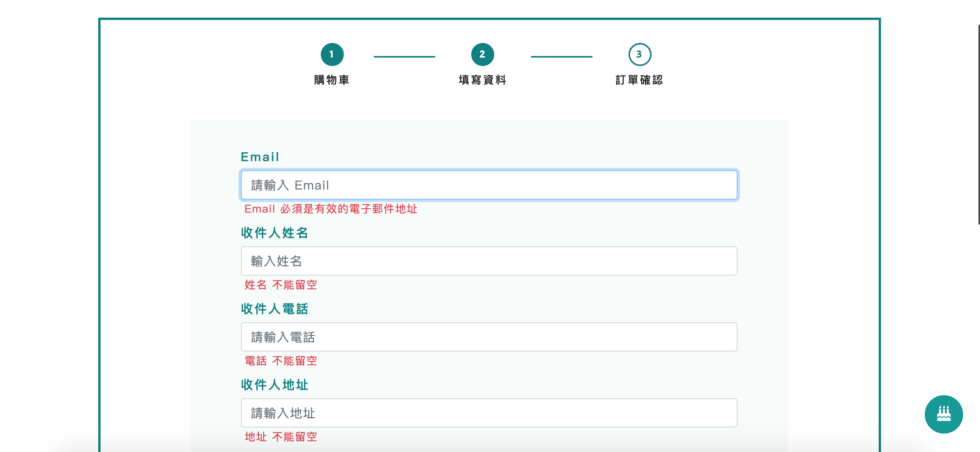Click the 請輸入地址 address field
Screen dimensions: 980x452
point(488,413)
